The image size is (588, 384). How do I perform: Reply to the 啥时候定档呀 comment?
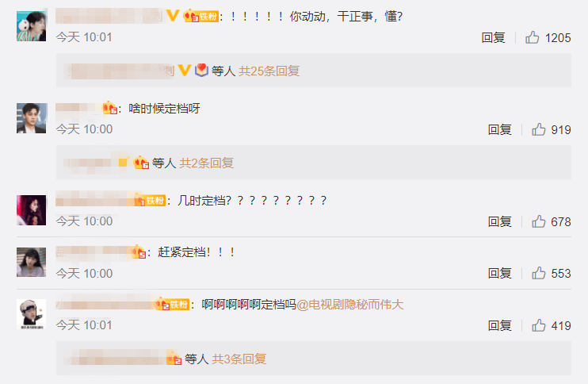[x=499, y=129]
